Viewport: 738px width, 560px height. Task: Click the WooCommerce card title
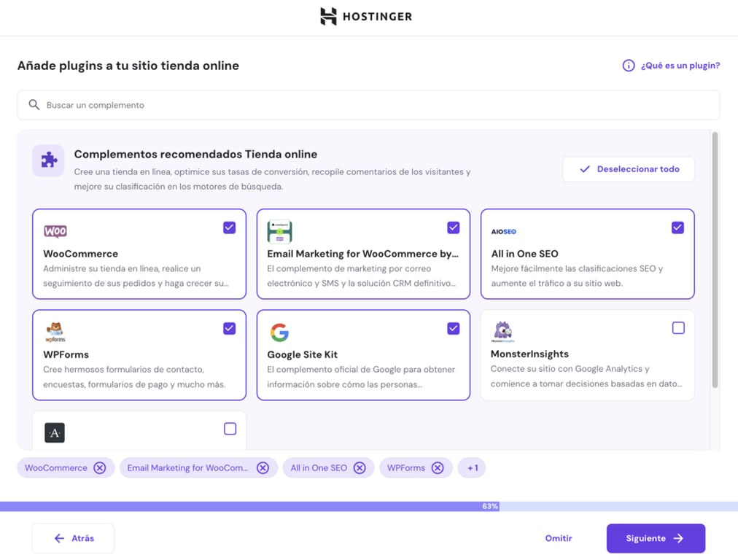[x=80, y=254]
